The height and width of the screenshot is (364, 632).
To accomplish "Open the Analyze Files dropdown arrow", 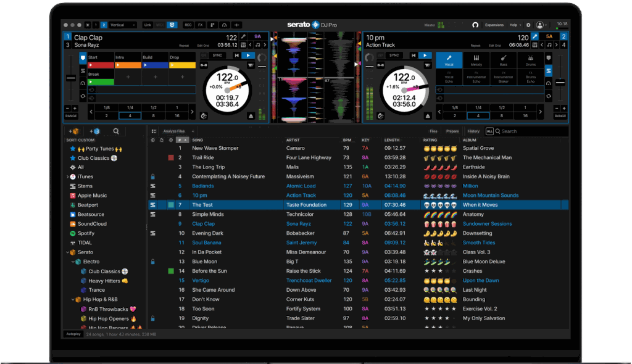I will pos(193,131).
